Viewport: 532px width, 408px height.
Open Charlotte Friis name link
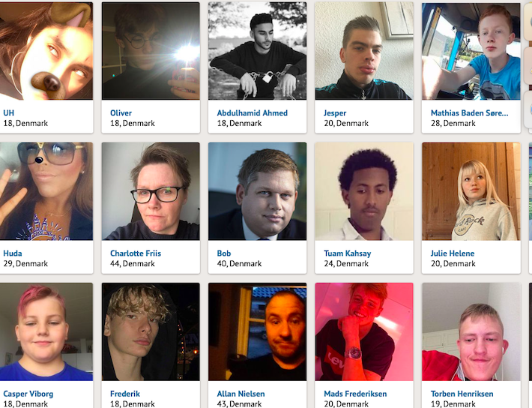click(x=136, y=253)
